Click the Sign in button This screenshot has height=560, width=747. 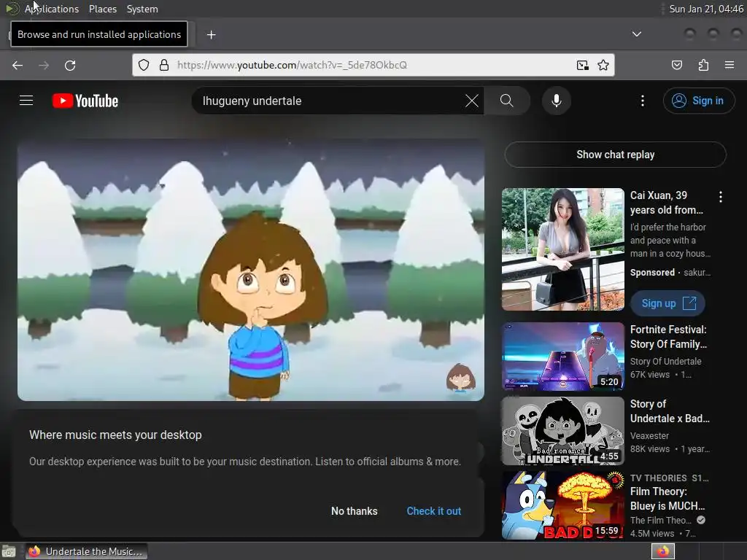[698, 101]
